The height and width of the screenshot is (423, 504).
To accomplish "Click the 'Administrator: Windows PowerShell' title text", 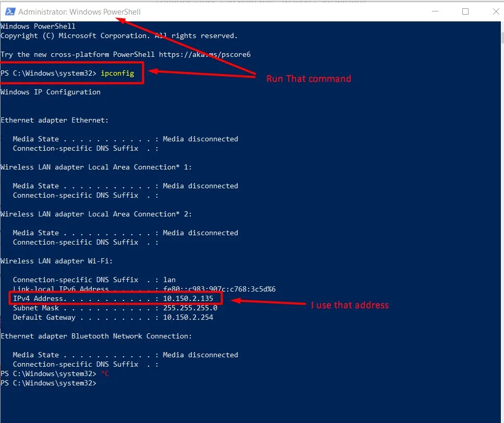I will [x=79, y=12].
